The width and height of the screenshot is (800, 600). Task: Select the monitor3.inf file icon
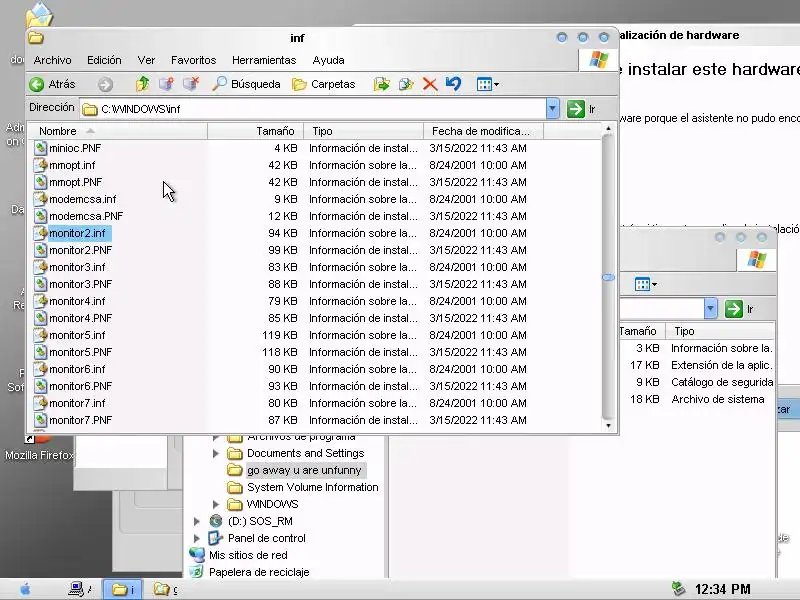coord(40,267)
